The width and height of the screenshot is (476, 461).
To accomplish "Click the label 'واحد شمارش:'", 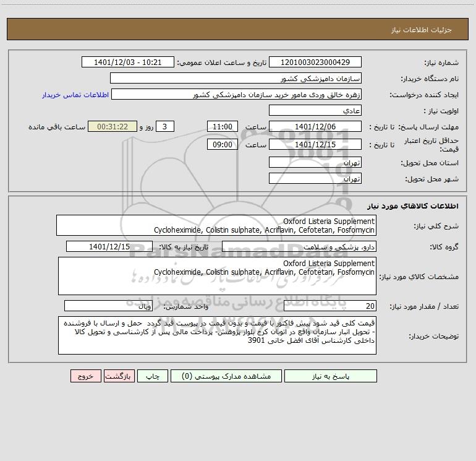I will [x=186, y=307].
